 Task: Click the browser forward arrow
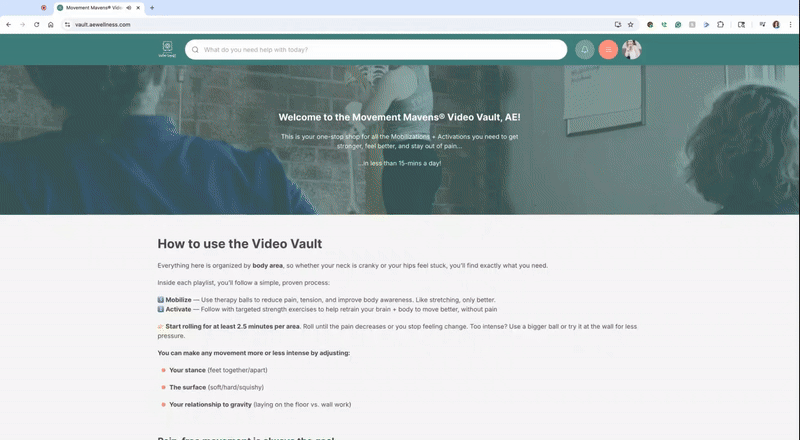[x=22, y=25]
